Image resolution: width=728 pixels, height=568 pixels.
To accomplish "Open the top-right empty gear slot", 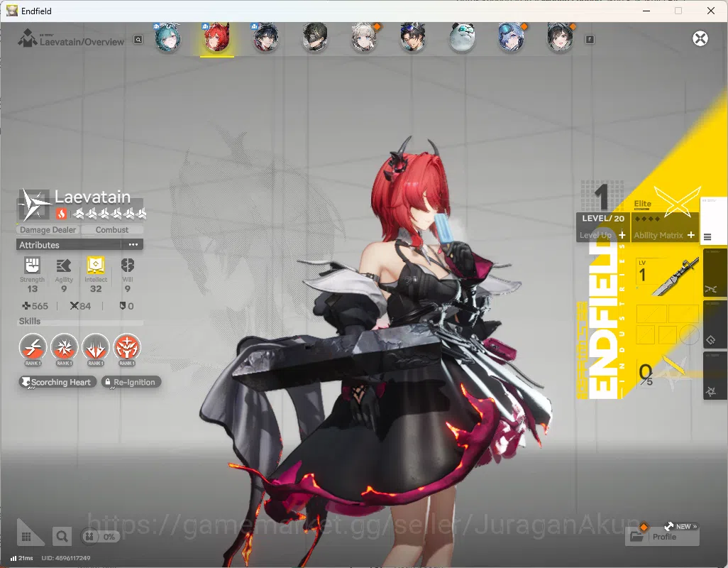I will point(683,314).
